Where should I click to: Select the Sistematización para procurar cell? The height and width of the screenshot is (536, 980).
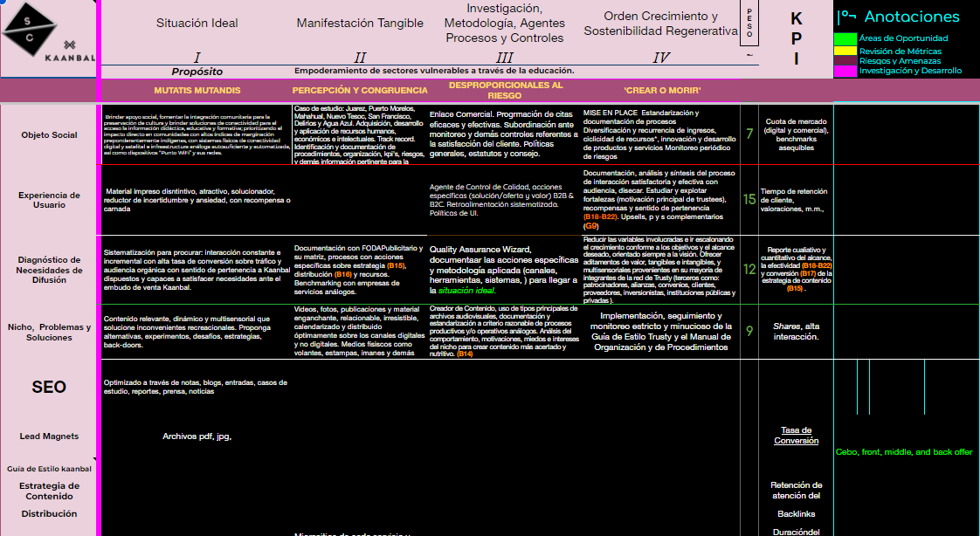(x=197, y=270)
